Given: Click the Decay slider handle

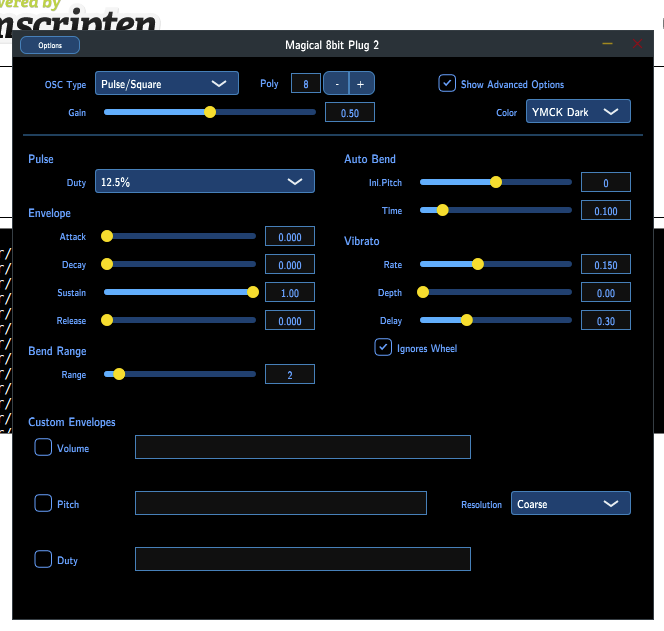Looking at the screenshot, I should [x=107, y=264].
